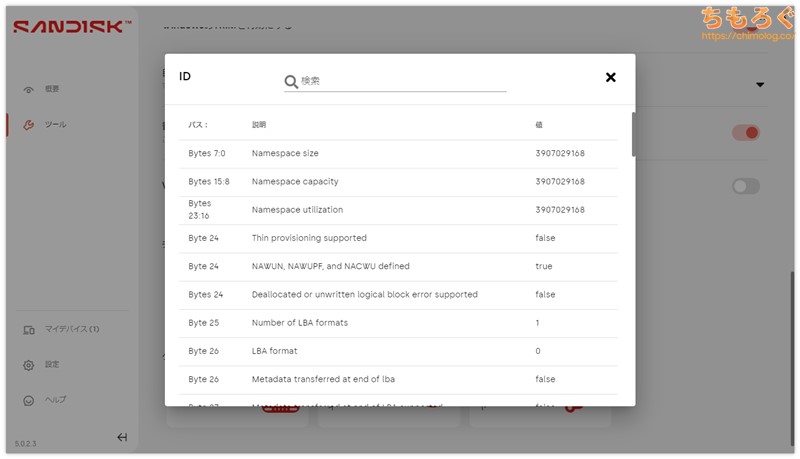This screenshot has width=800, height=459.
Task: Select the Namespace size row
Action: [x=400, y=154]
